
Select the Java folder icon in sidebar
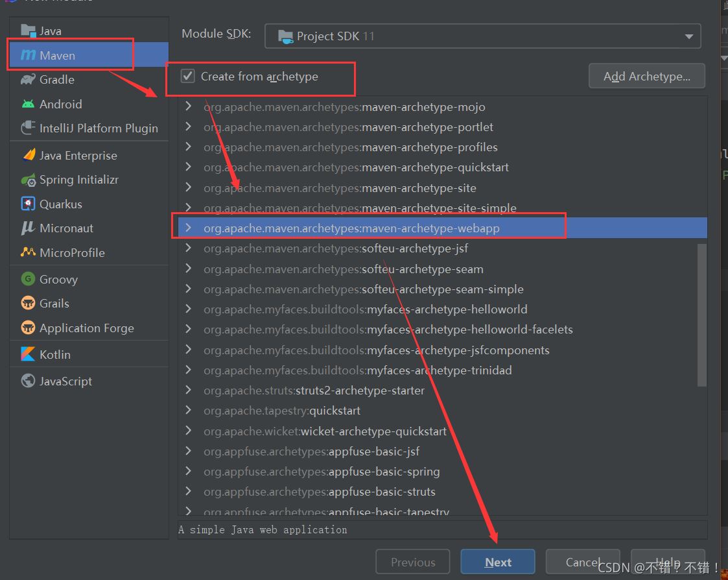coord(29,30)
